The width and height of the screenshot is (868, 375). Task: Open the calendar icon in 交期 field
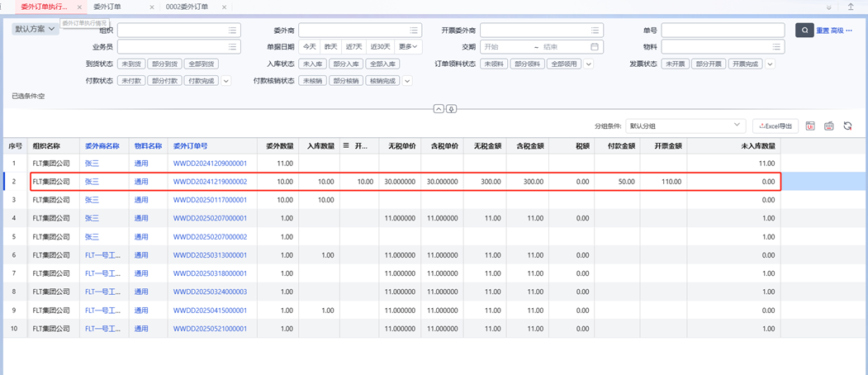pyautogui.click(x=595, y=47)
